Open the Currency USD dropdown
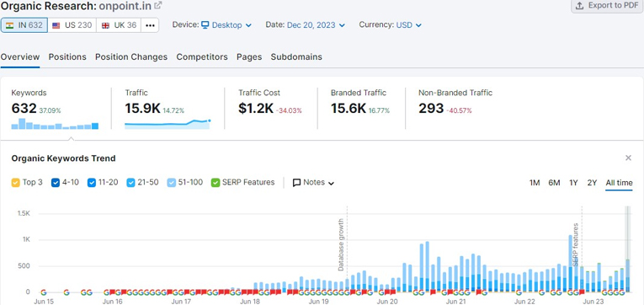This screenshot has height=305, width=644. 409,25
